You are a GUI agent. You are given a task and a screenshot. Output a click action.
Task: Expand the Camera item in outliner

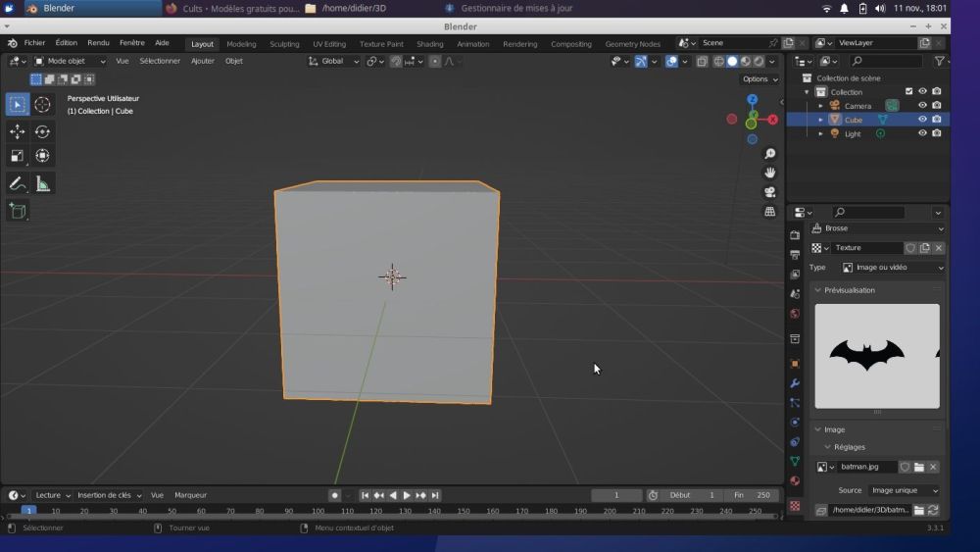tap(820, 106)
